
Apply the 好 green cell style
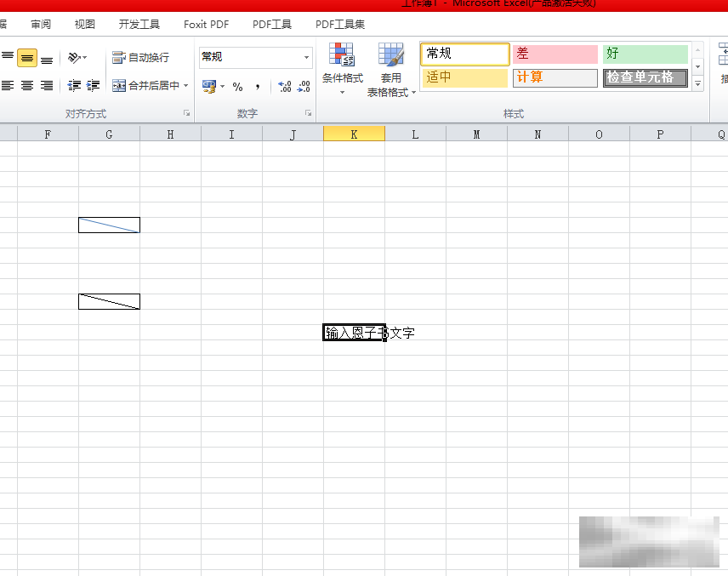coord(645,54)
